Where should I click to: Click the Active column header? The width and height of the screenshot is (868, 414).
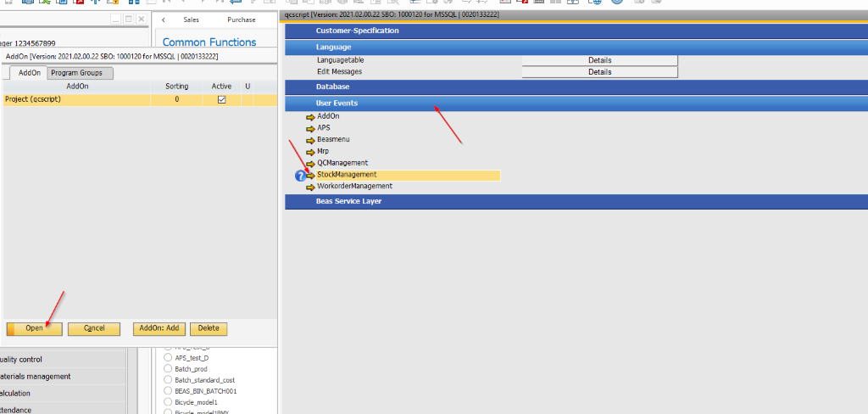pyautogui.click(x=221, y=87)
